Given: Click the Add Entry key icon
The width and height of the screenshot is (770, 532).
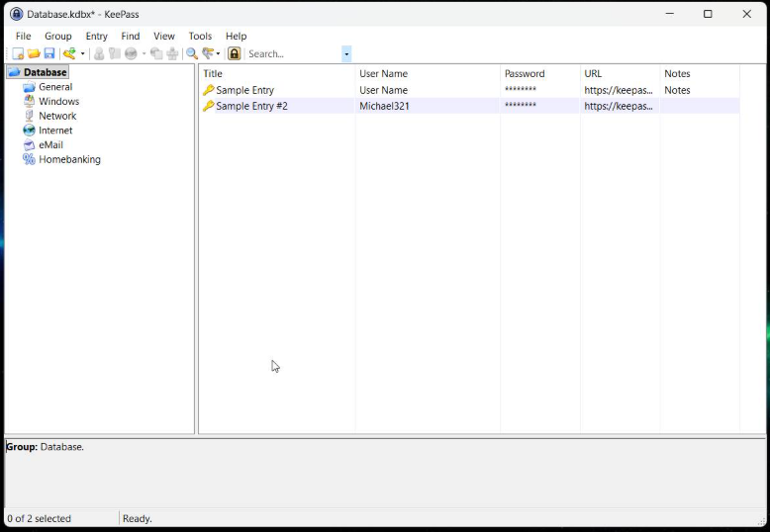Looking at the screenshot, I should tap(69, 53).
